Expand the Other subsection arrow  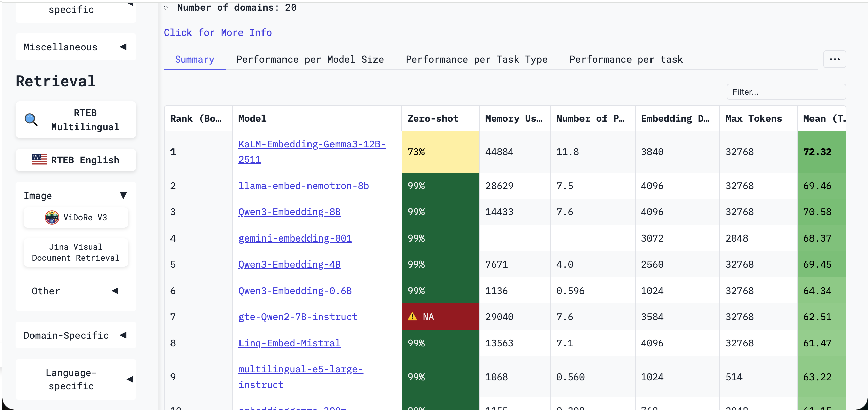(x=115, y=291)
